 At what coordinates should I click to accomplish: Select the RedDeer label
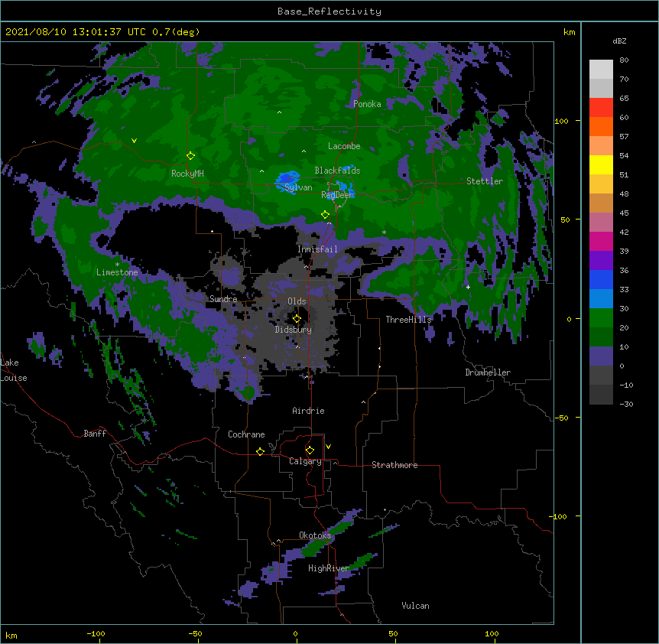pos(337,194)
